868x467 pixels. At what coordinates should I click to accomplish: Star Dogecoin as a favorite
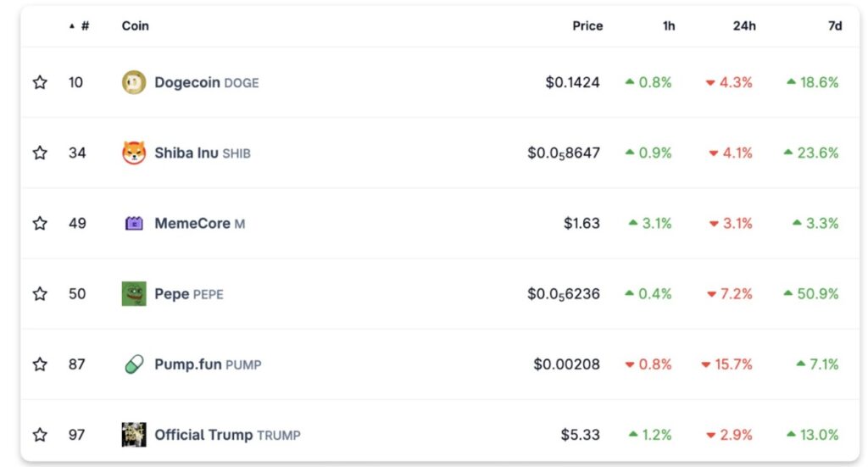[x=40, y=82]
